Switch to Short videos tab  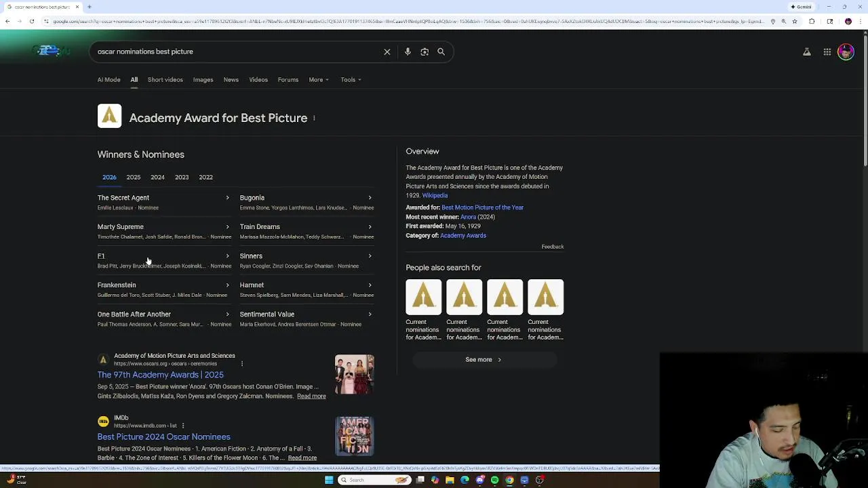click(165, 80)
